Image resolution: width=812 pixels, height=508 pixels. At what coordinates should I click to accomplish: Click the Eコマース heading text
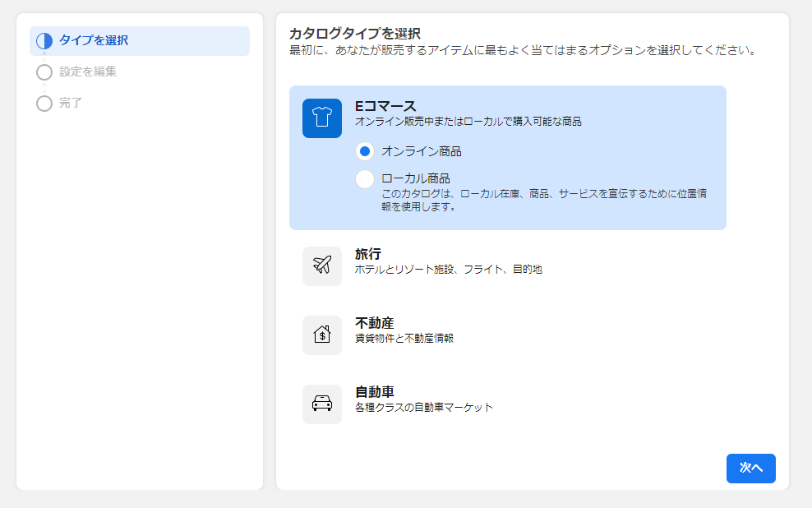385,106
